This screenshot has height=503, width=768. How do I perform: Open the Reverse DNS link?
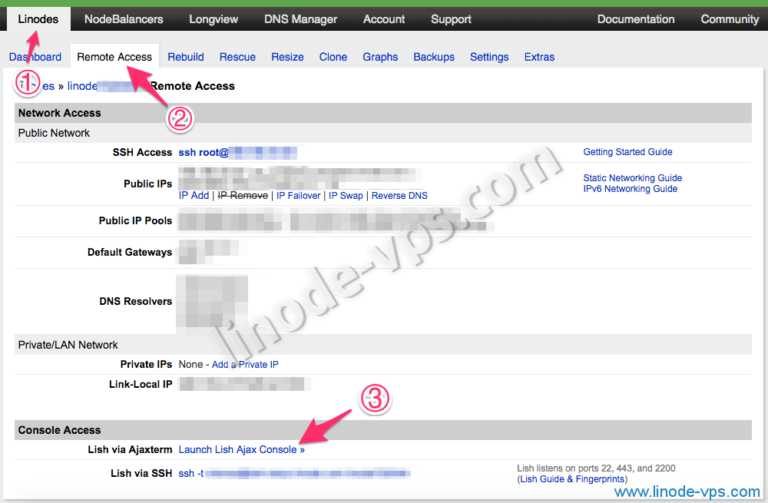(x=399, y=196)
